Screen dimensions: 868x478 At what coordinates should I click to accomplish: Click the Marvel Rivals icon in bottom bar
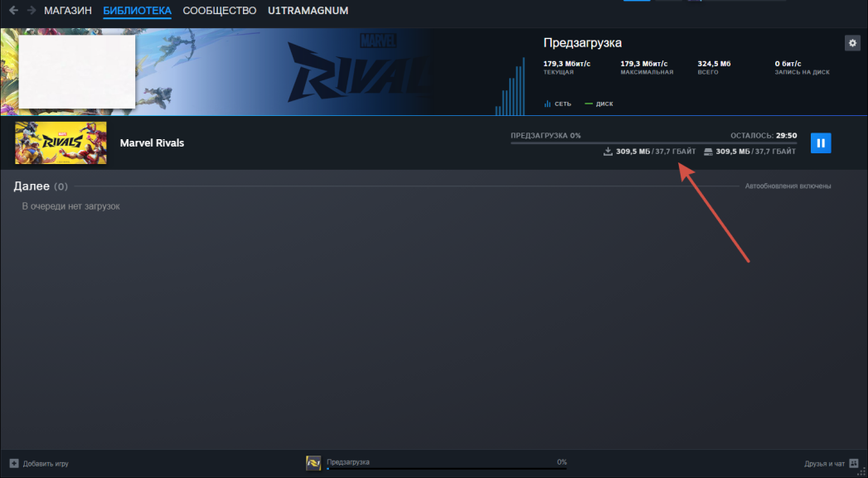pyautogui.click(x=313, y=464)
